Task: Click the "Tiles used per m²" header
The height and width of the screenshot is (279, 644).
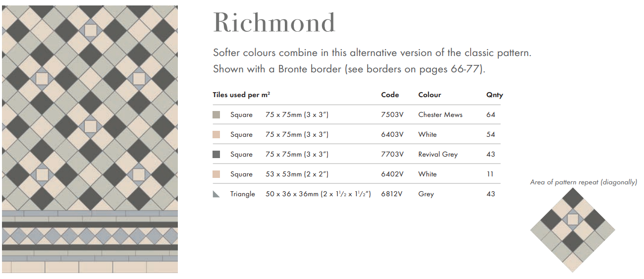Action: pos(241,95)
